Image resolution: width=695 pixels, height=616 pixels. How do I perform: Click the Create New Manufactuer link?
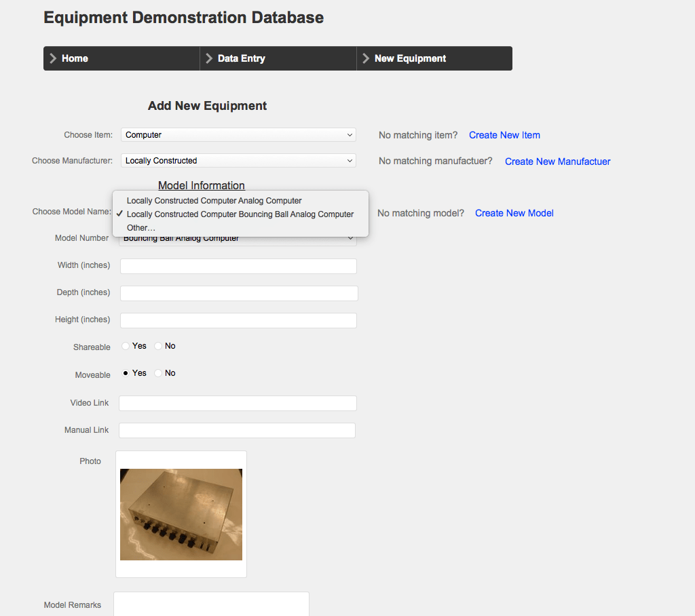(557, 161)
